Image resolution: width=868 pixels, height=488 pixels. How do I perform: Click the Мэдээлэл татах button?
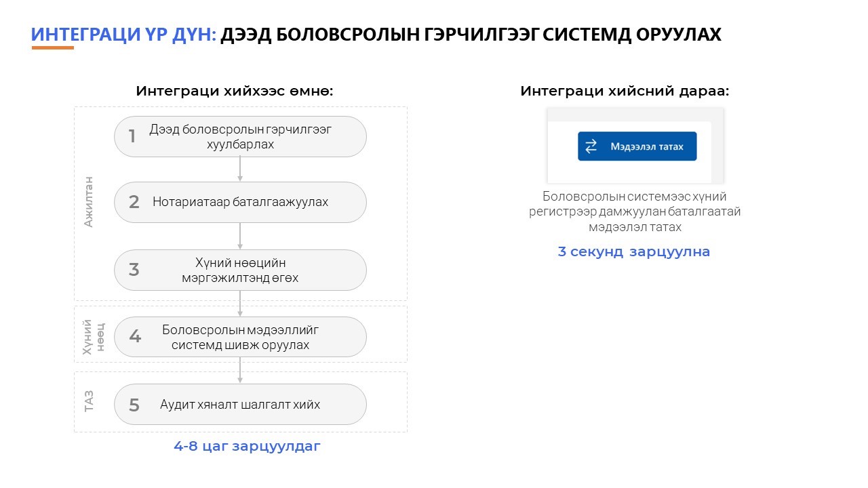637,146
